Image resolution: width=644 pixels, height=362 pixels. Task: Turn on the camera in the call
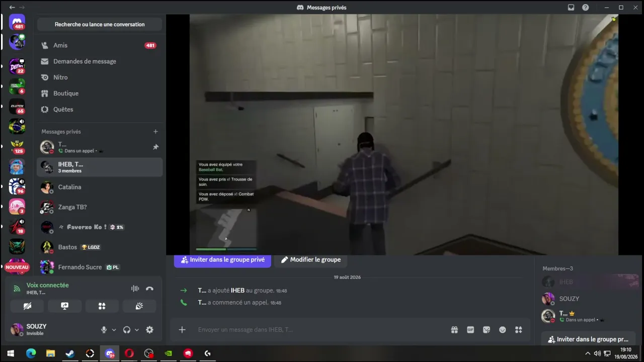click(x=28, y=306)
